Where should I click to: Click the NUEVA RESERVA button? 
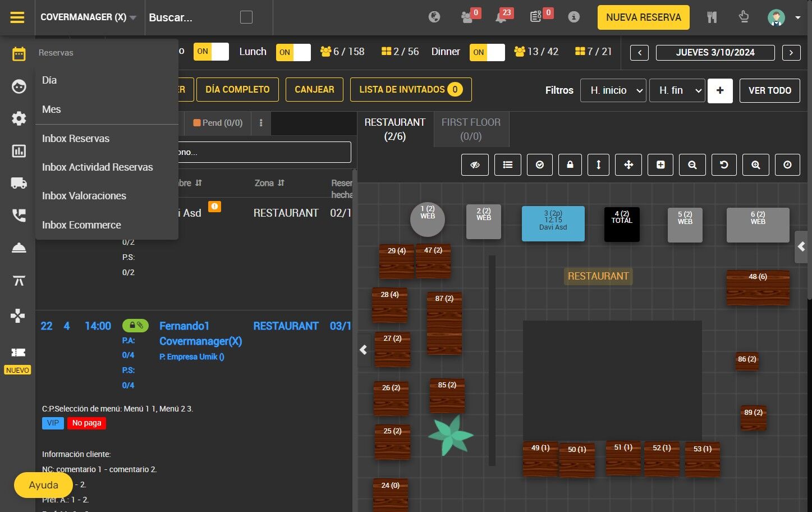(x=643, y=17)
